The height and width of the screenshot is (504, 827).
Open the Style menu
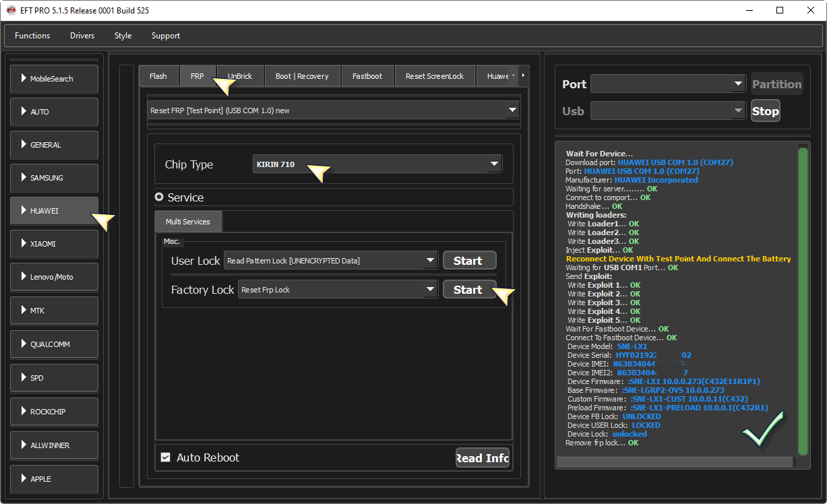click(x=123, y=36)
